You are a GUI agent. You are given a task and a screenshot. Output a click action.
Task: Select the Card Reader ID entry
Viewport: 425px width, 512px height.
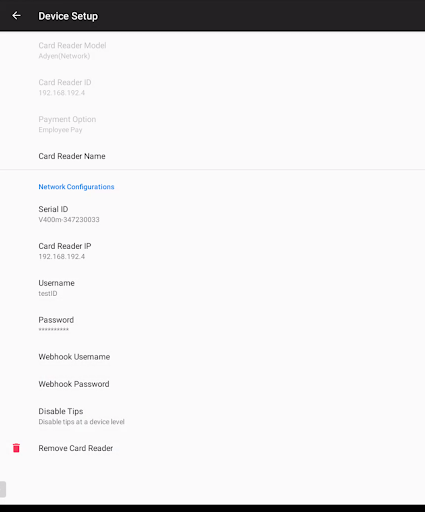[x=212, y=87]
